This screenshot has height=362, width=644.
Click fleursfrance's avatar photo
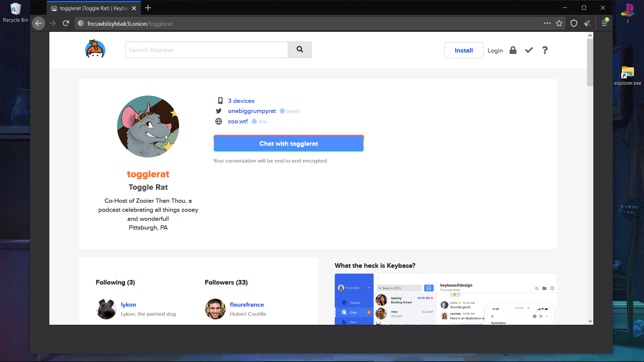tap(215, 309)
